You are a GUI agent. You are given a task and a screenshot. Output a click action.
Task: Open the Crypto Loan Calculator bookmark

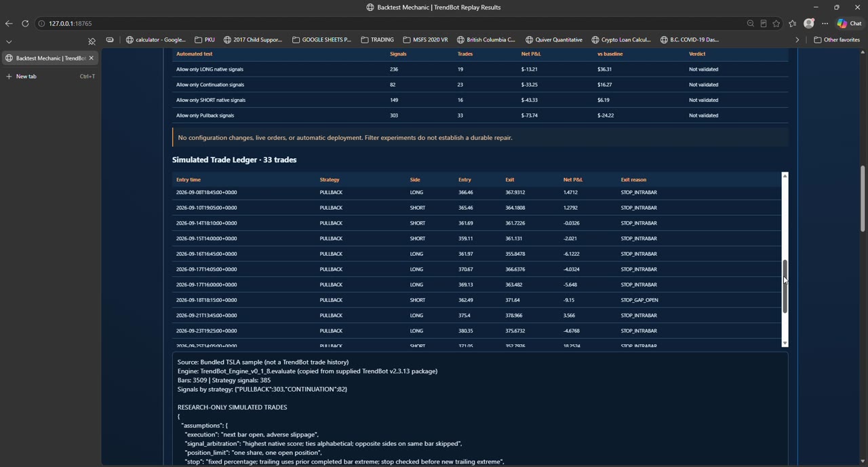tap(621, 39)
